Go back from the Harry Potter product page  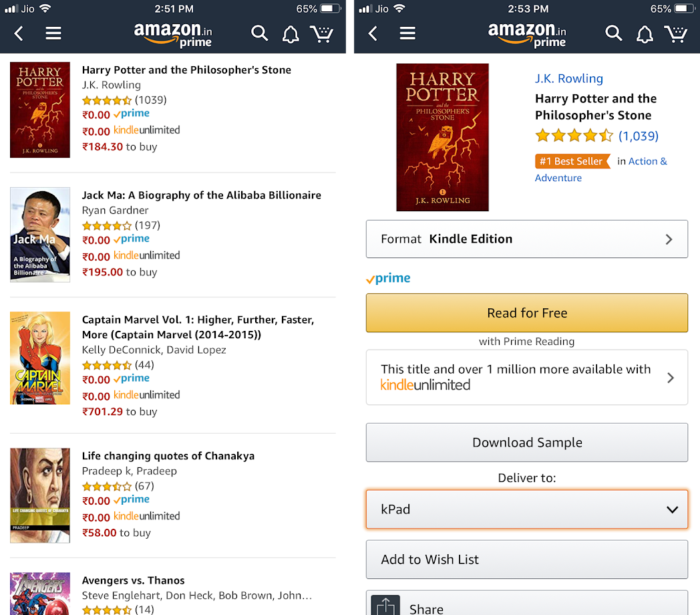[x=373, y=33]
